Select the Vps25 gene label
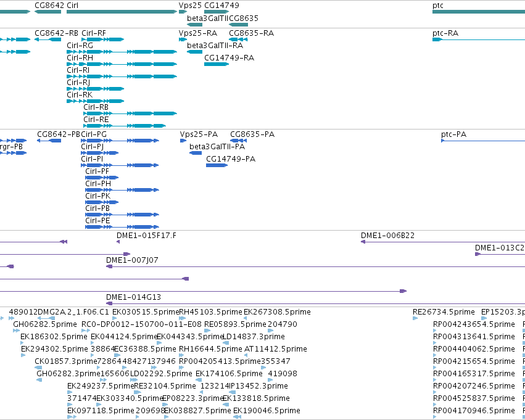 190,6
